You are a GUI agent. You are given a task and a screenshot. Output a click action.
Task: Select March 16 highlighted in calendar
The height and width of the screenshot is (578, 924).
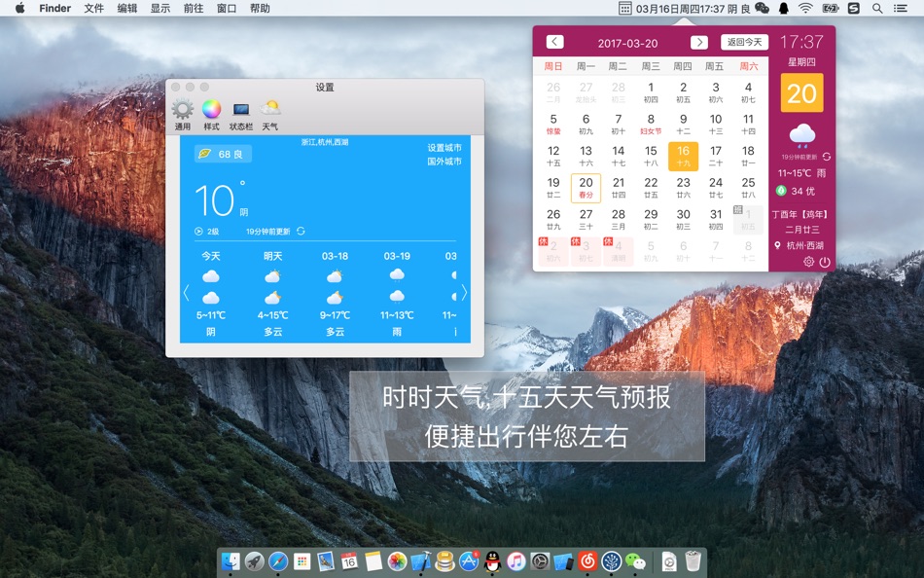pyautogui.click(x=683, y=156)
